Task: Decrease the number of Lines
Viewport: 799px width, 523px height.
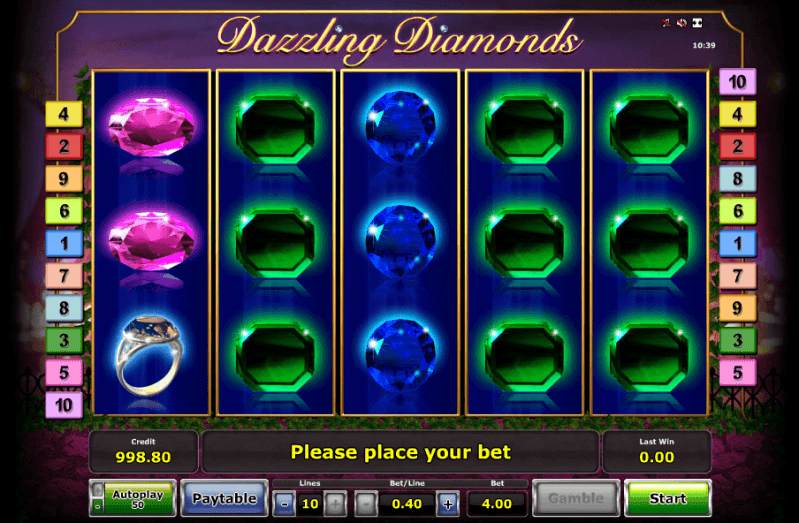Action: (284, 504)
